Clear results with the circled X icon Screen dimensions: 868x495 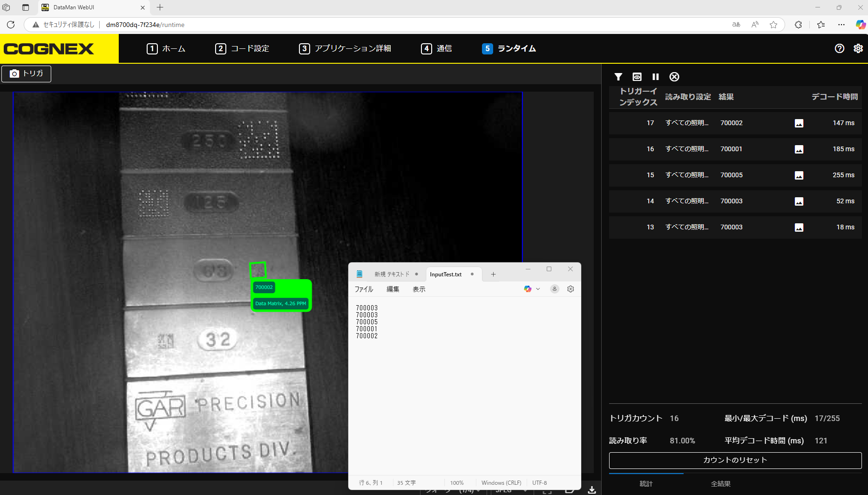[674, 77]
